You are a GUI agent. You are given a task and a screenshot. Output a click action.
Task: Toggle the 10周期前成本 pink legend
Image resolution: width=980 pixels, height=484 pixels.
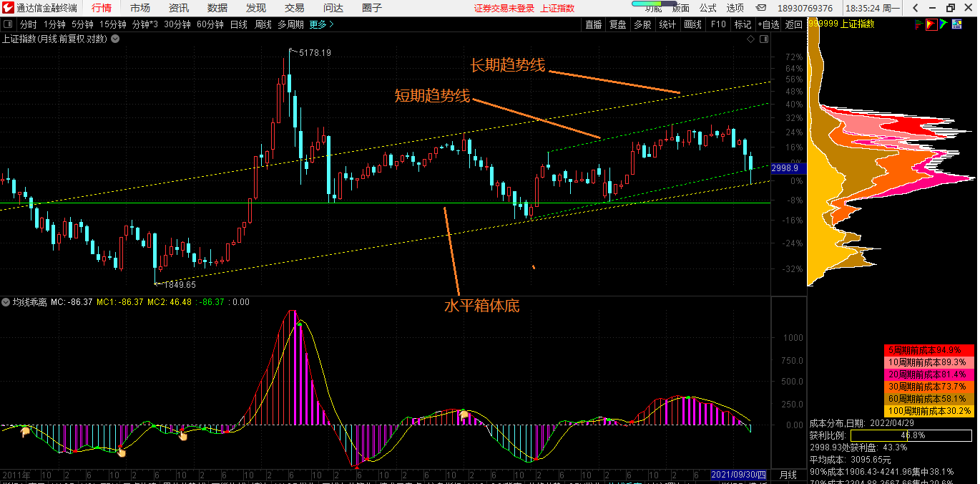(x=929, y=363)
